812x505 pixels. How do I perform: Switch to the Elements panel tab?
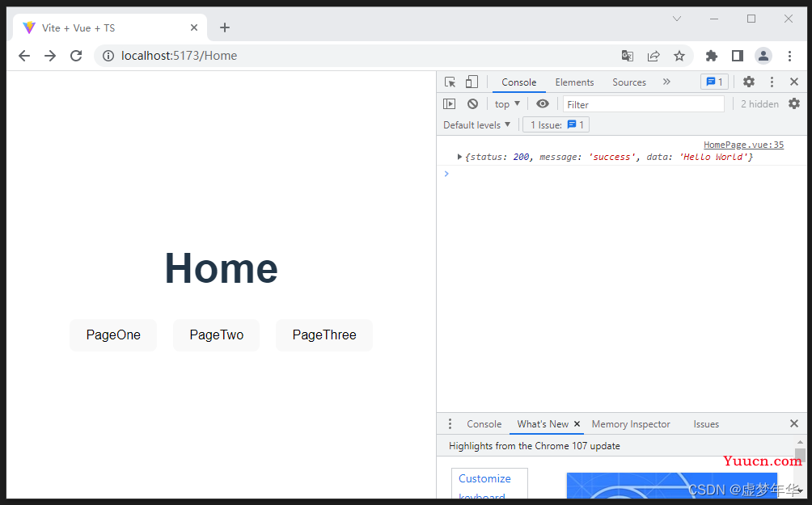[x=574, y=82]
